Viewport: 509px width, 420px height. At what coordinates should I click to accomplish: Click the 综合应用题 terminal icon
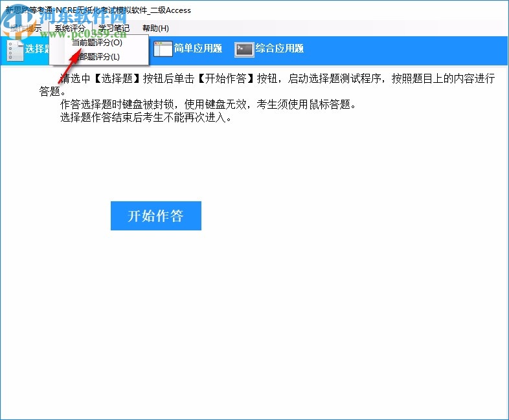(244, 50)
